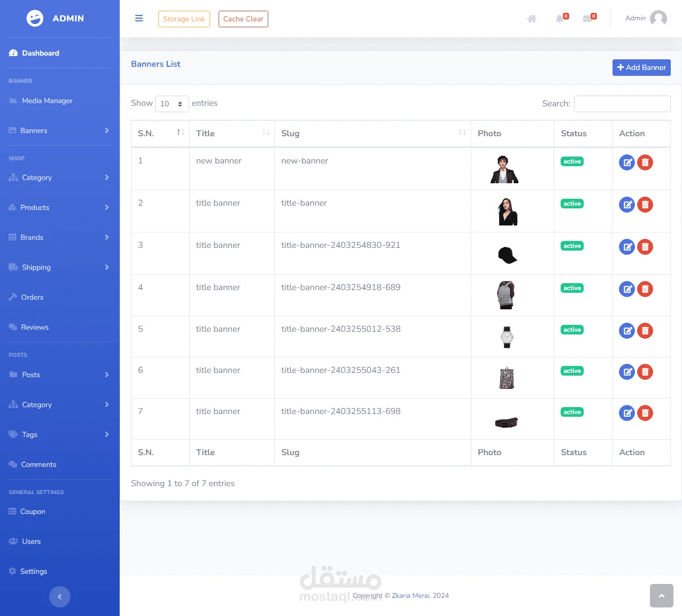Expand the Shipping sidebar menu
This screenshot has width=682, height=616.
pos(59,267)
